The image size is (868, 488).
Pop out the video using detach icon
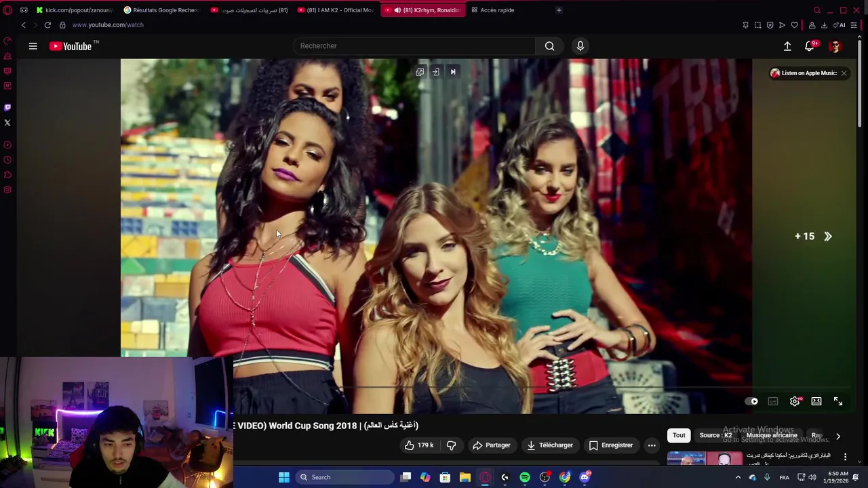(420, 72)
